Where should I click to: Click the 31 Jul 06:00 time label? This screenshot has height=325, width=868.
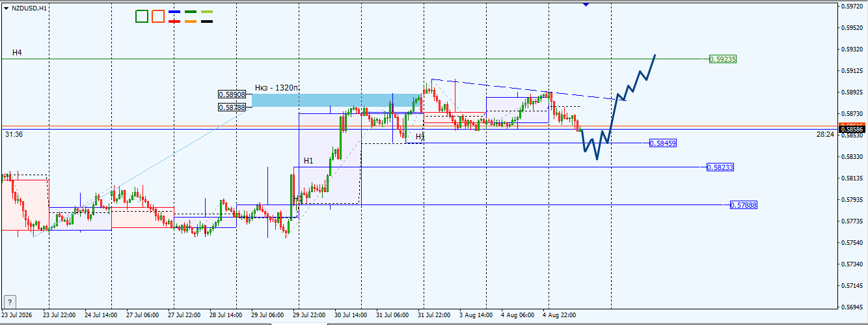[x=393, y=315]
